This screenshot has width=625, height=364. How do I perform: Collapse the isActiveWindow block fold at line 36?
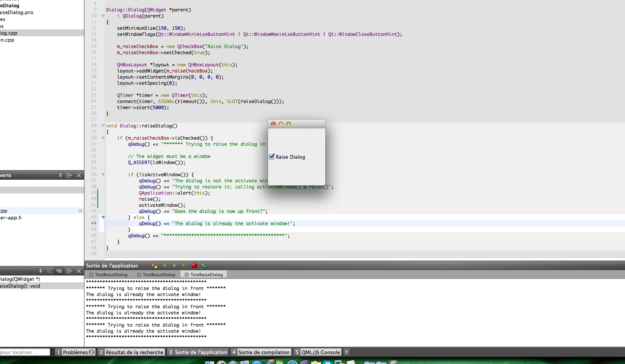[x=103, y=174]
